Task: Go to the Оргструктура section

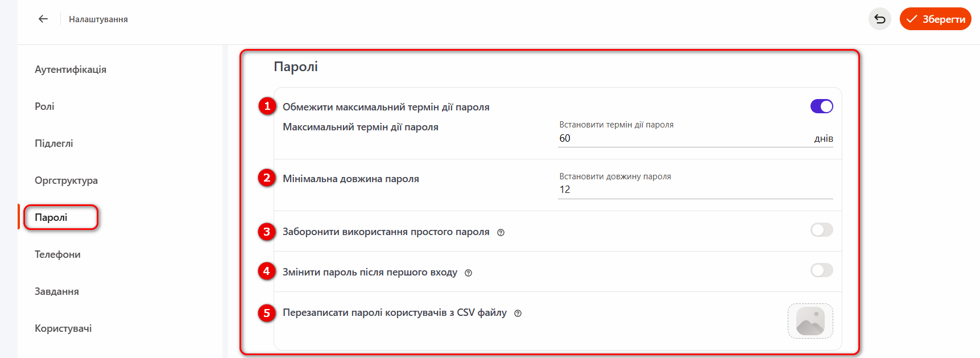Action: [66, 180]
